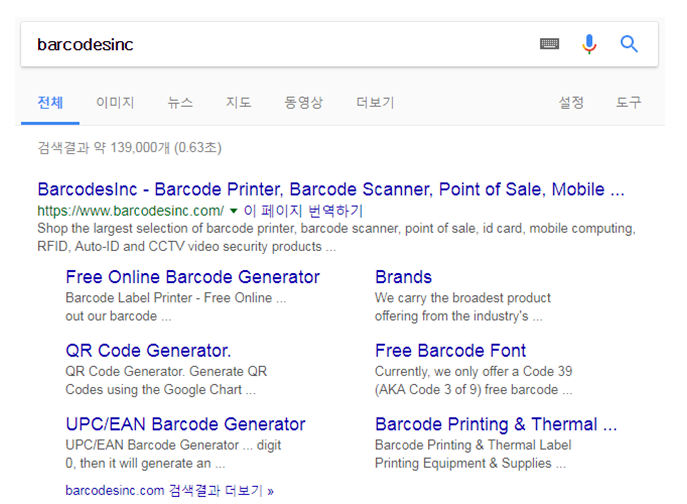The width and height of the screenshot is (687, 504).
Task: Start voice search with microphone icon
Action: pos(589,44)
